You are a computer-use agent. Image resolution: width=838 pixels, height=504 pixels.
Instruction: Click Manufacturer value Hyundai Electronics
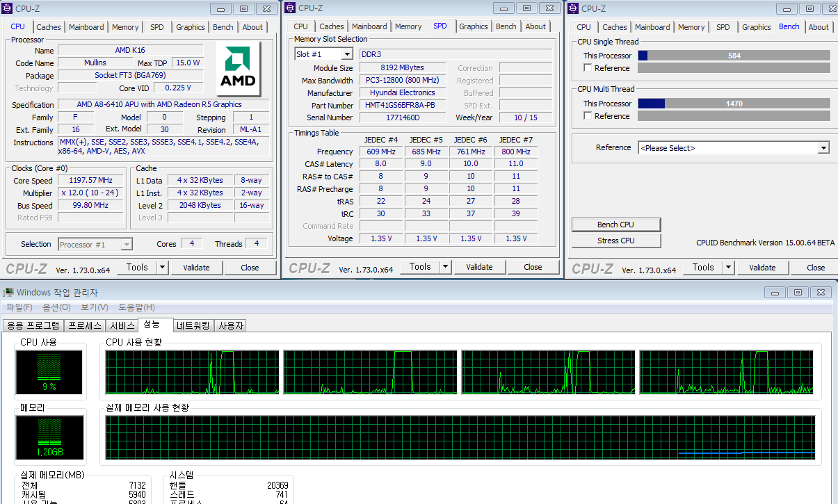point(402,93)
